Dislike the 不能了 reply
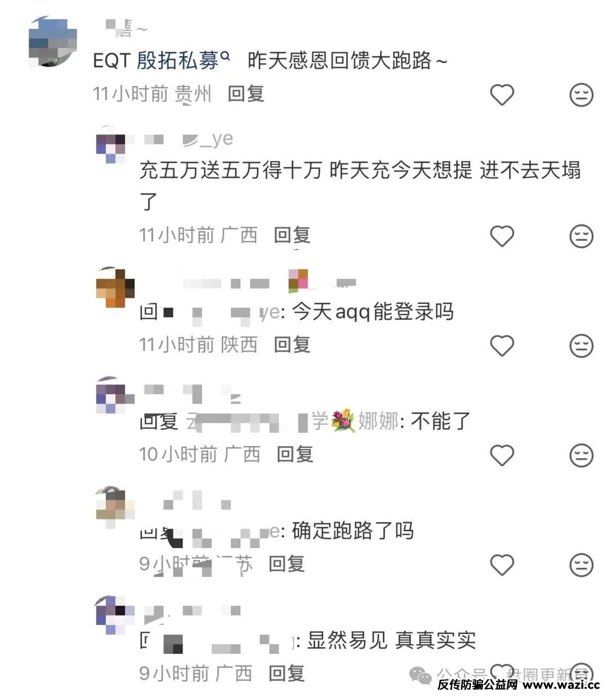 581,455
